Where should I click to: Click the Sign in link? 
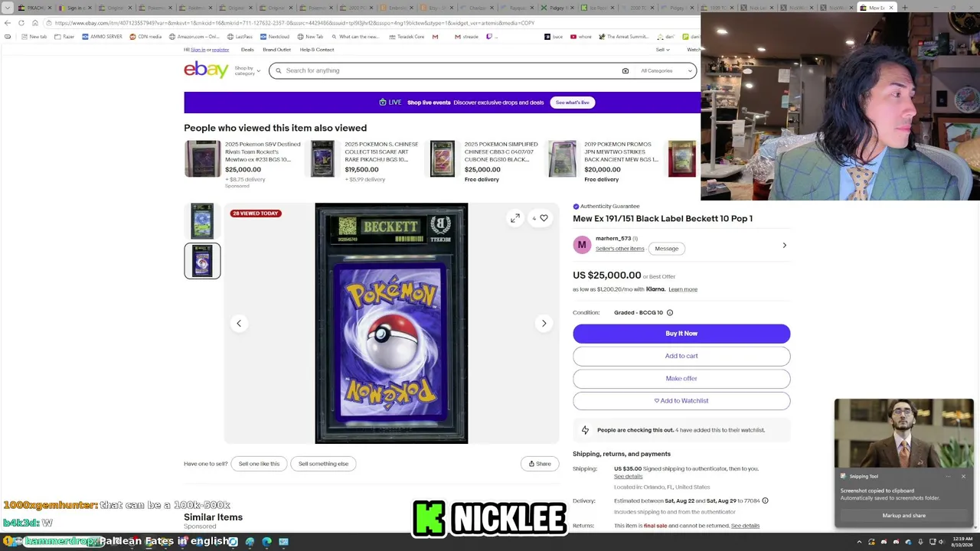pos(198,50)
